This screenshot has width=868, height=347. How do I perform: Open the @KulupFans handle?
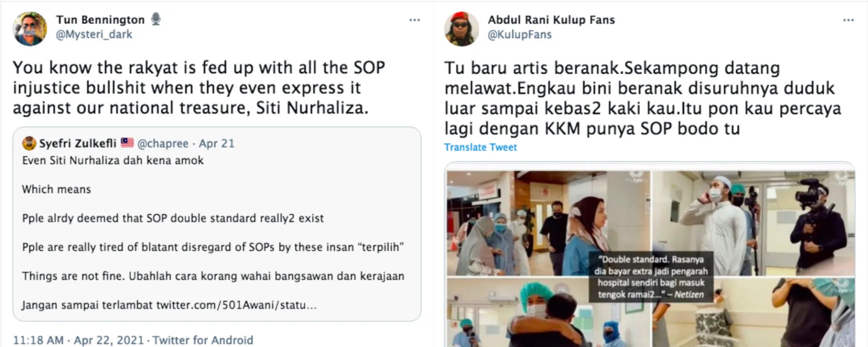tap(520, 34)
